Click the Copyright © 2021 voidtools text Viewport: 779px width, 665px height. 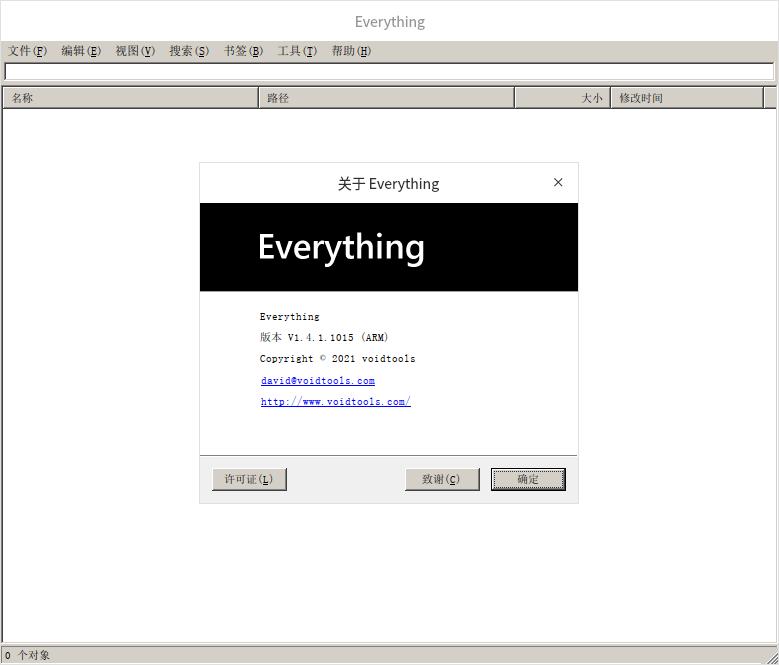pyautogui.click(x=337, y=359)
